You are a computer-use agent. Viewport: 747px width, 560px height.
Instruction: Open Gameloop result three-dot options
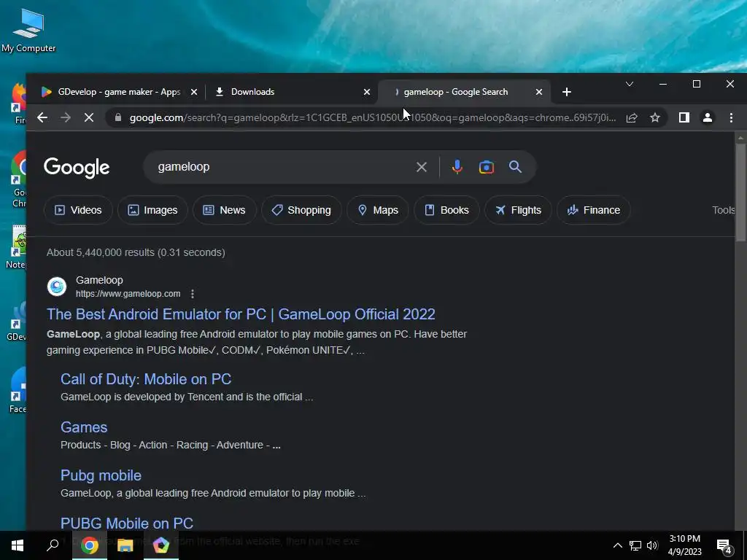tap(193, 294)
